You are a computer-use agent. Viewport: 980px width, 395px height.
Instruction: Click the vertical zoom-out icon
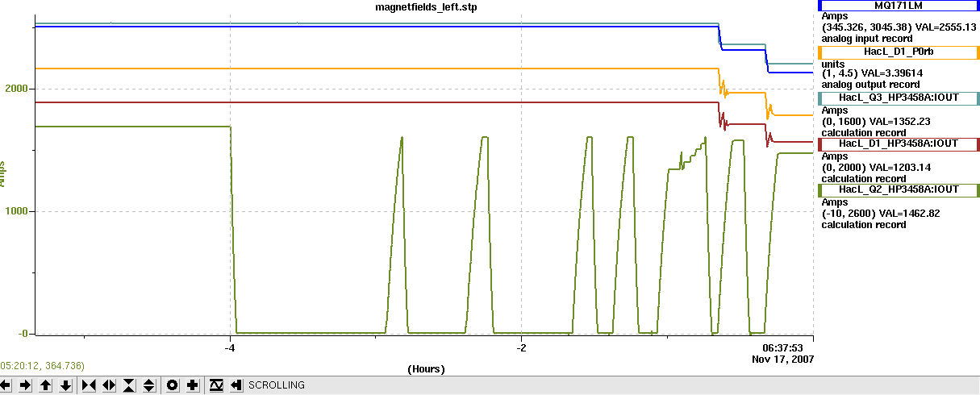tap(149, 385)
